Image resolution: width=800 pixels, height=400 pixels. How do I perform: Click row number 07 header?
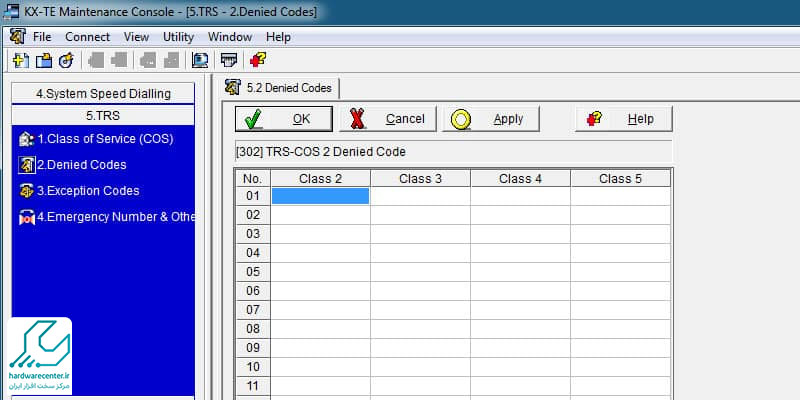tap(253, 310)
